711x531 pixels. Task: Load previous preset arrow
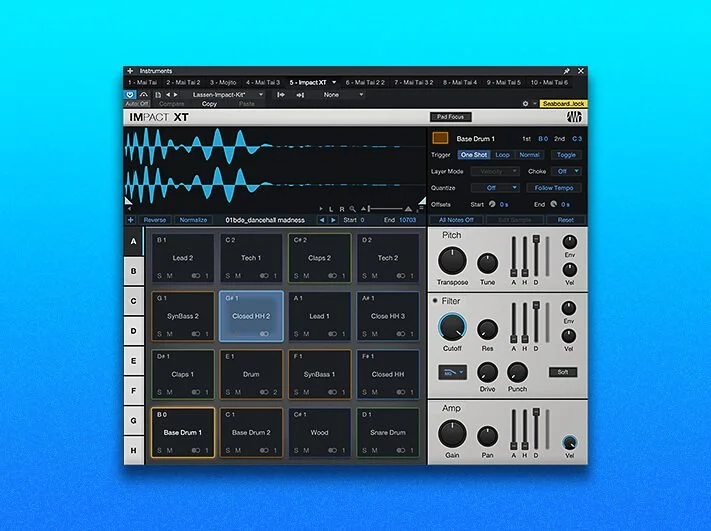click(168, 95)
